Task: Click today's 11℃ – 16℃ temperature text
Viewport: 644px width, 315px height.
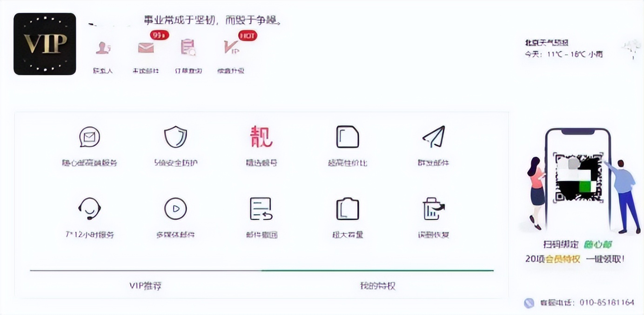Action: click(567, 54)
